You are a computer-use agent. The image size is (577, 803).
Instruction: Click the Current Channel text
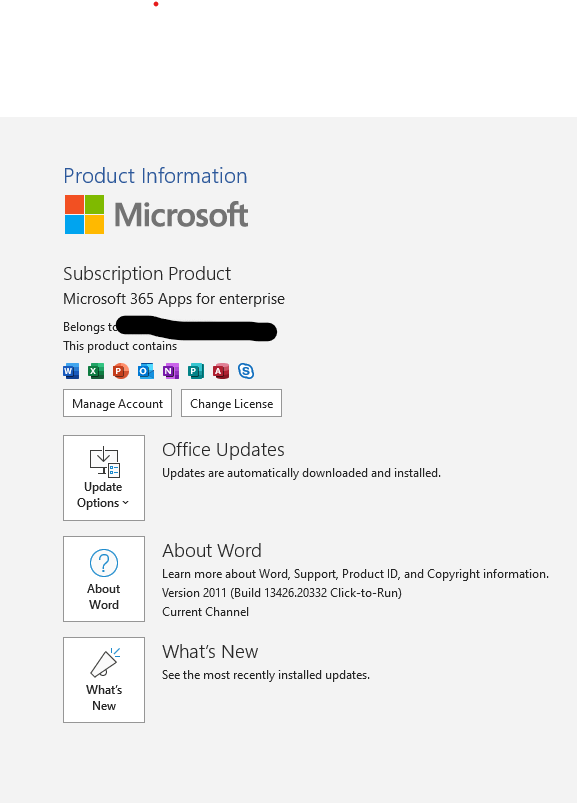[205, 611]
